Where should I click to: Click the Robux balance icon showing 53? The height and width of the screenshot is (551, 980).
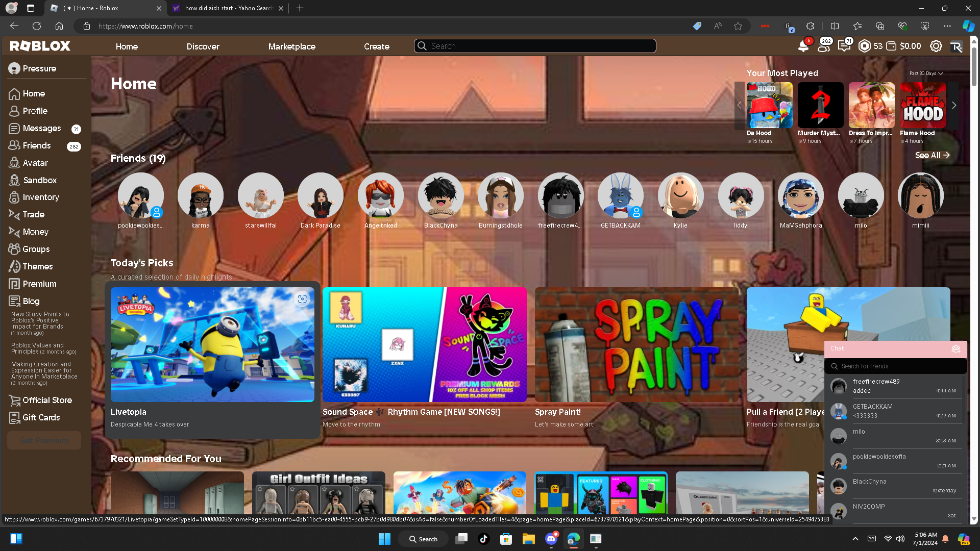(864, 46)
